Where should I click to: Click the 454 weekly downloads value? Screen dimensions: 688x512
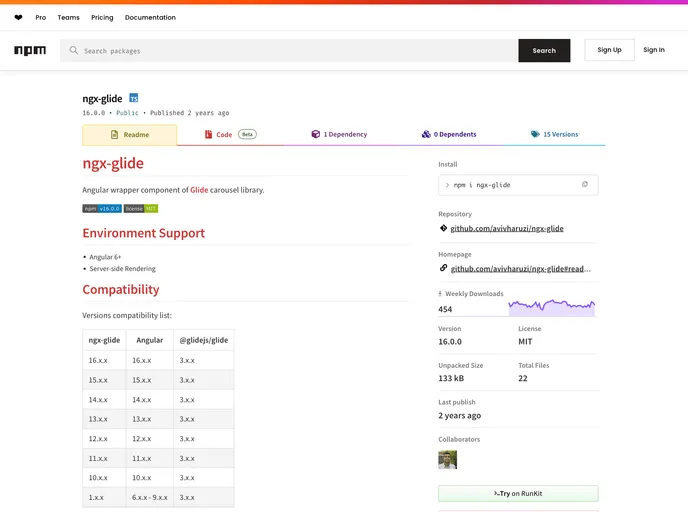[445, 309]
